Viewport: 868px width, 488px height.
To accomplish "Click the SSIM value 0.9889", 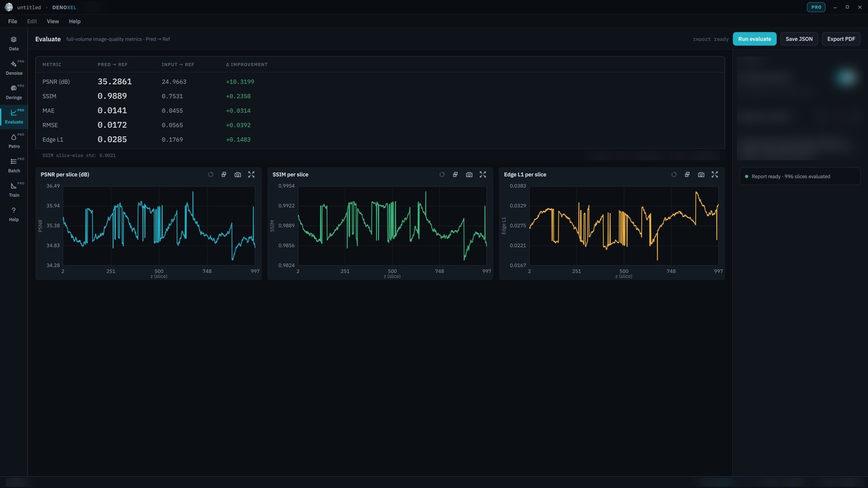I will (x=112, y=96).
